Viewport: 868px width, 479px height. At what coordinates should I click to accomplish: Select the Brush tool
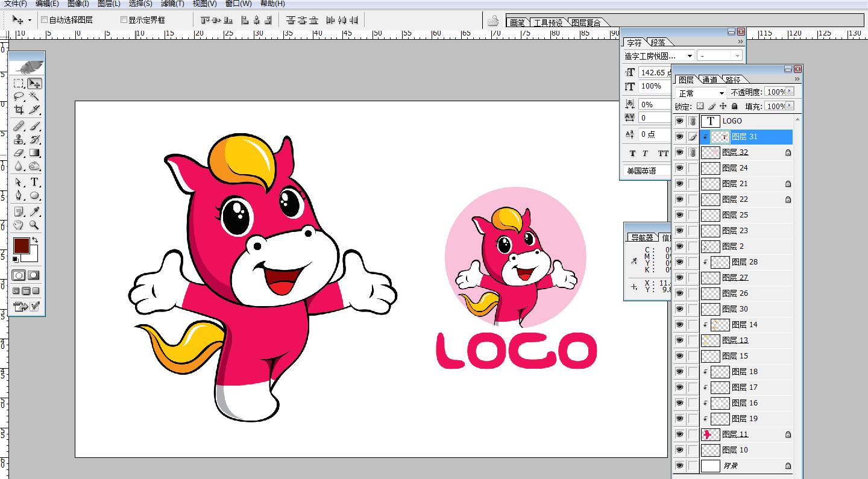pyautogui.click(x=34, y=127)
